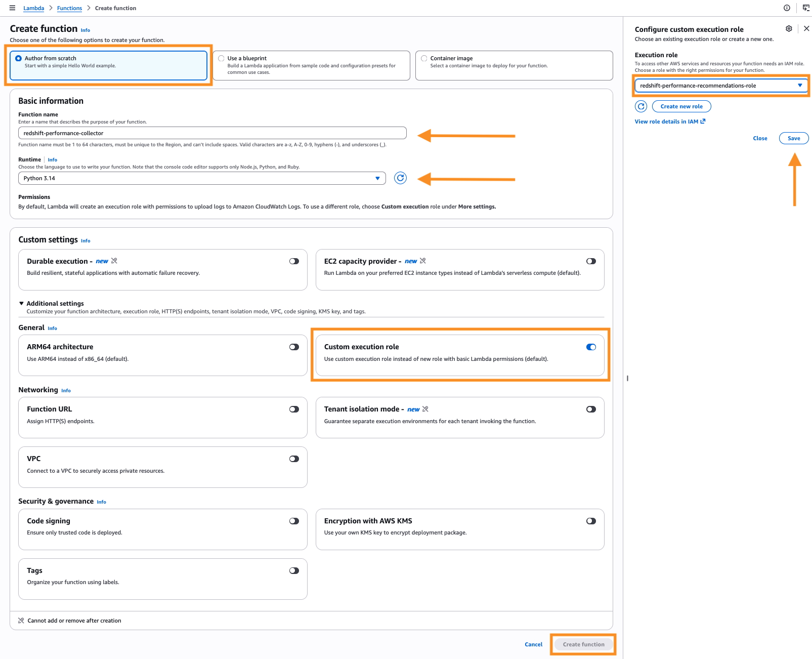Select Use a blueprint option

pyautogui.click(x=311, y=65)
